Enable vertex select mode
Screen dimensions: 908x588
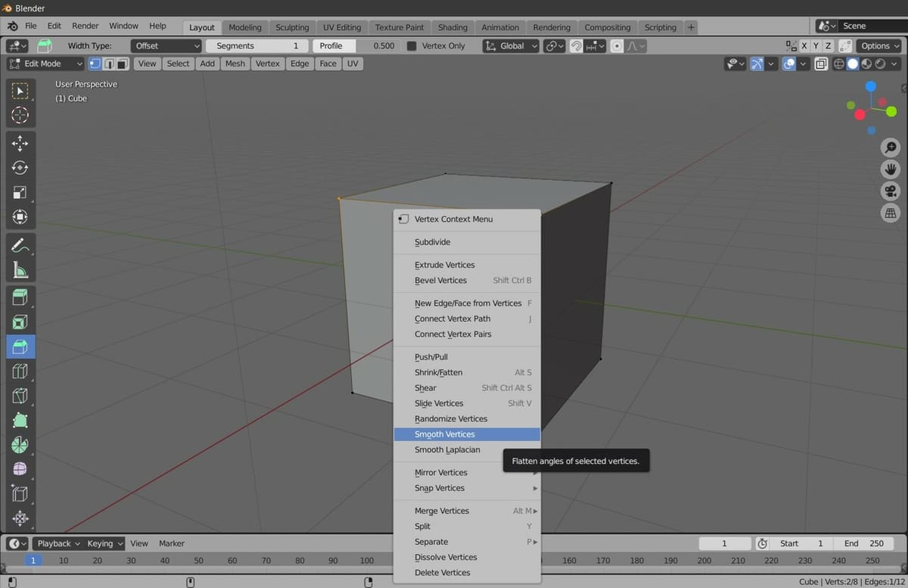pos(95,64)
